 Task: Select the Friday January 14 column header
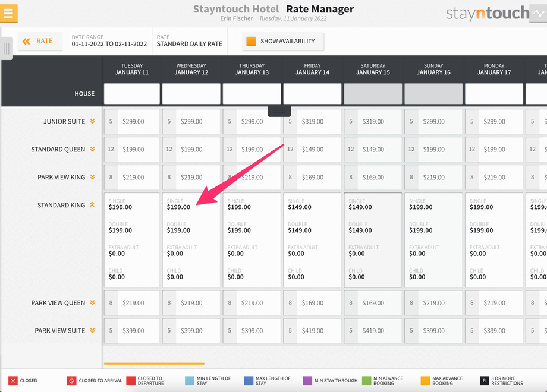[x=312, y=69]
